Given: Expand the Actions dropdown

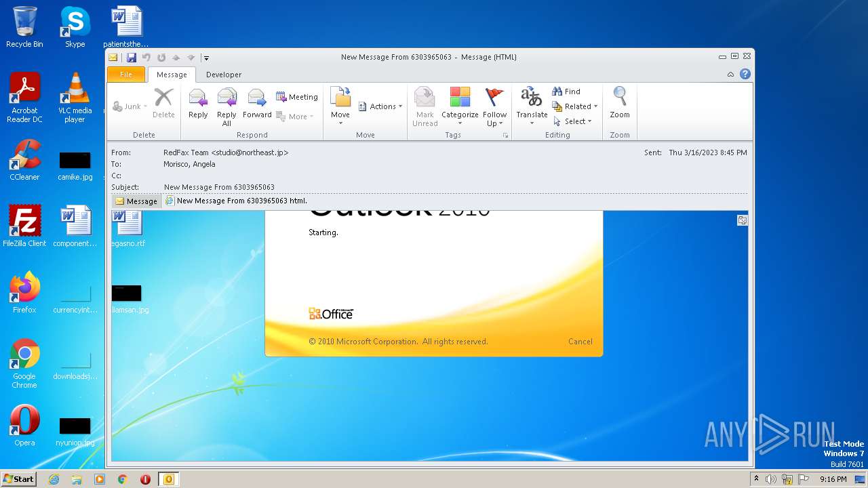Looking at the screenshot, I should pyautogui.click(x=380, y=106).
